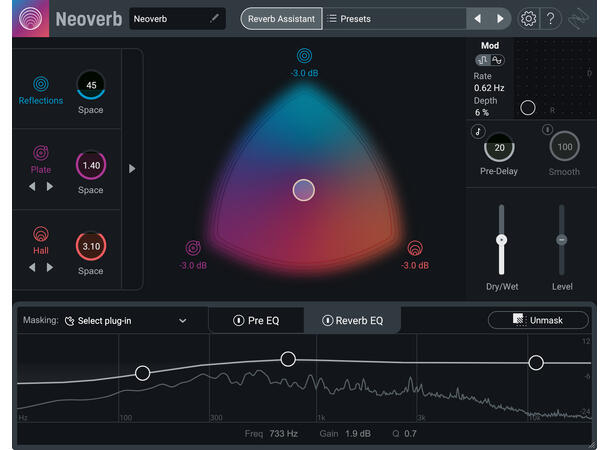610x450 pixels.
Task: Switch to the Reverb EQ tab
Action: pyautogui.click(x=352, y=320)
